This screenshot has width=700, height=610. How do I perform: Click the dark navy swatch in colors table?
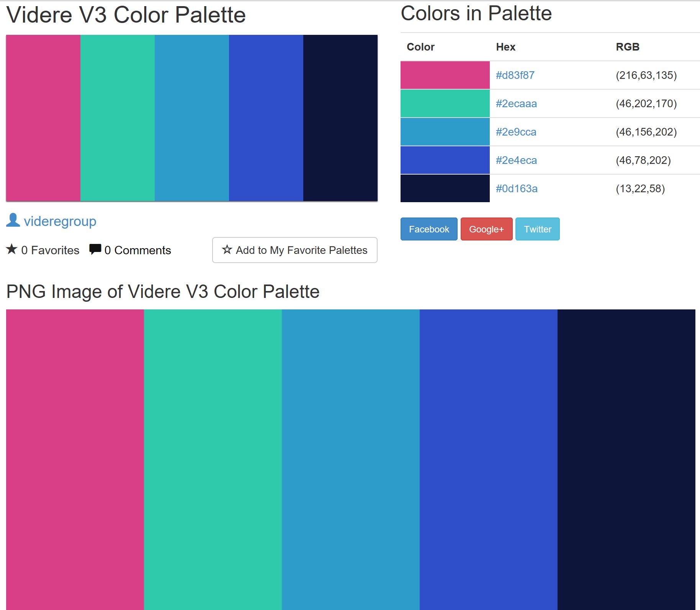click(445, 188)
